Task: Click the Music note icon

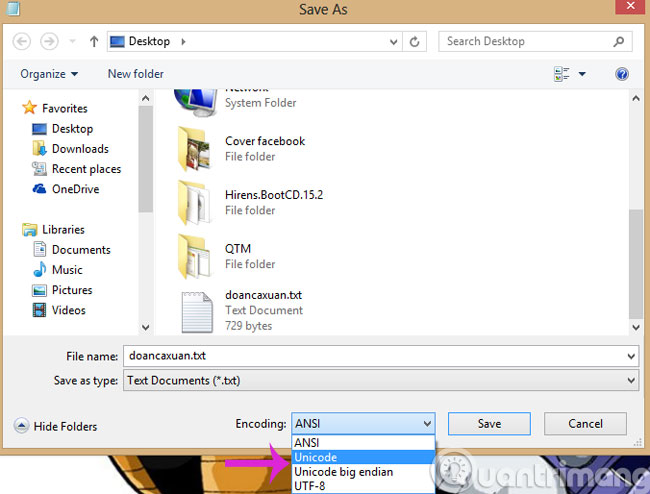Action: 39,269
